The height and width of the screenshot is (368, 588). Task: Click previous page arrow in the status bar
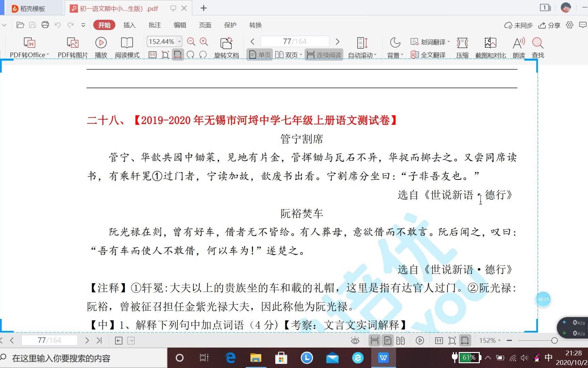[12, 340]
